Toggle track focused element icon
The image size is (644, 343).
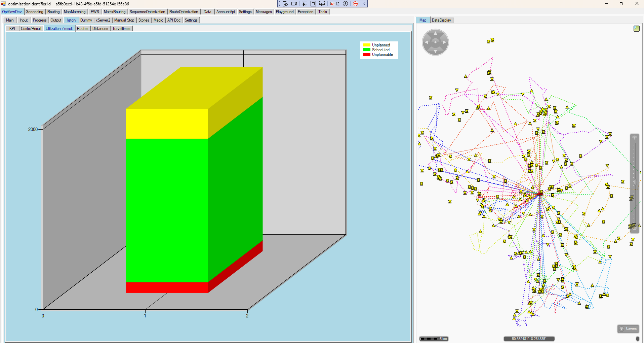[322, 4]
